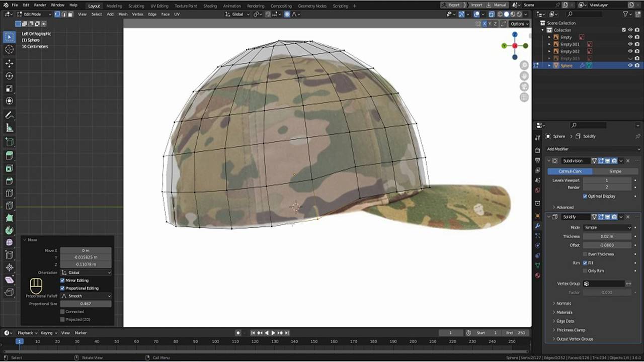The image size is (644, 362).
Task: Expand the Normals section
Action: (x=563, y=303)
